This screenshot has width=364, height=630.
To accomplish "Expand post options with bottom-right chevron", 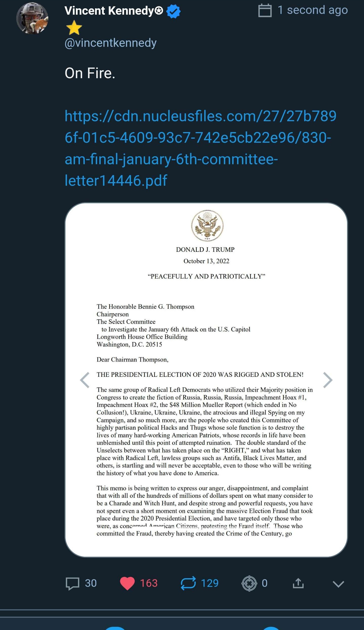I will (338, 584).
